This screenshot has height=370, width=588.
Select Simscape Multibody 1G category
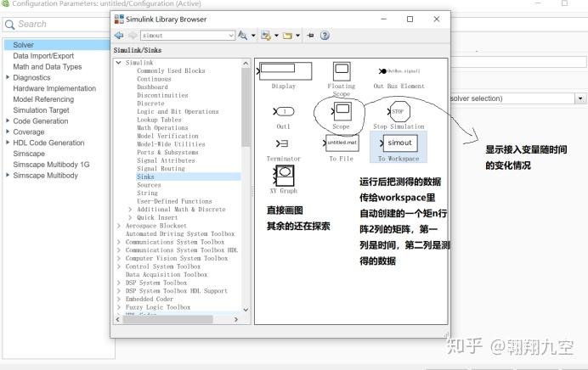tap(51, 165)
